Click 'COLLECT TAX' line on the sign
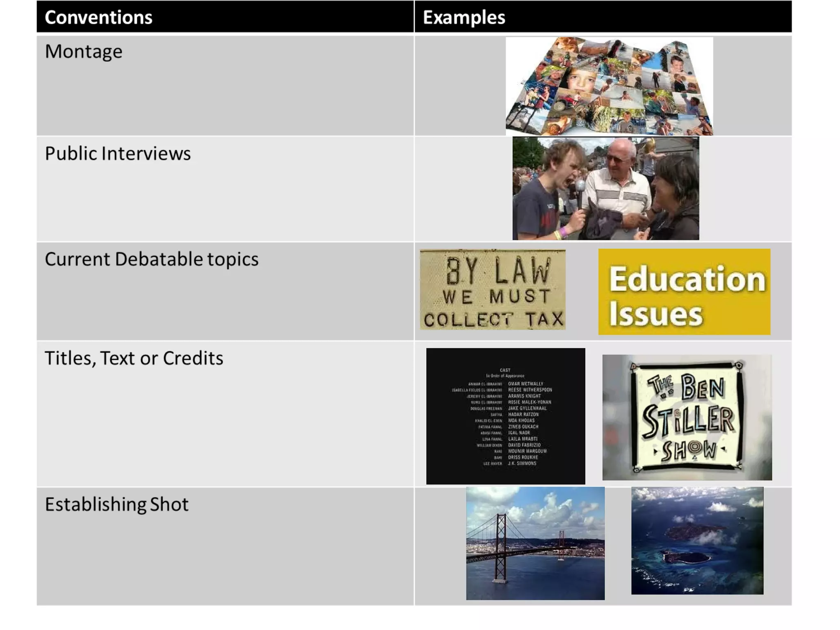840x630 pixels. point(493,320)
